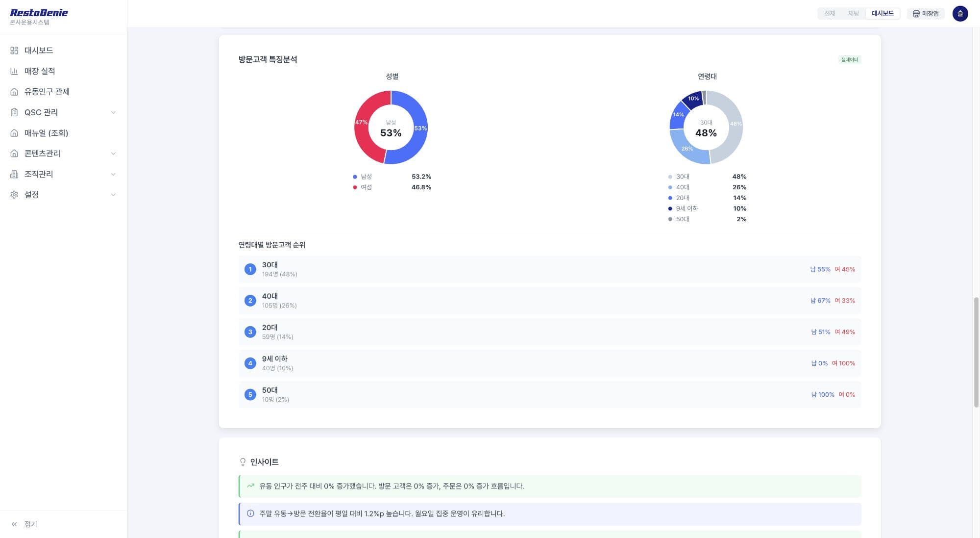Click the 콘텐츠관리 sidebar icon

tap(14, 154)
